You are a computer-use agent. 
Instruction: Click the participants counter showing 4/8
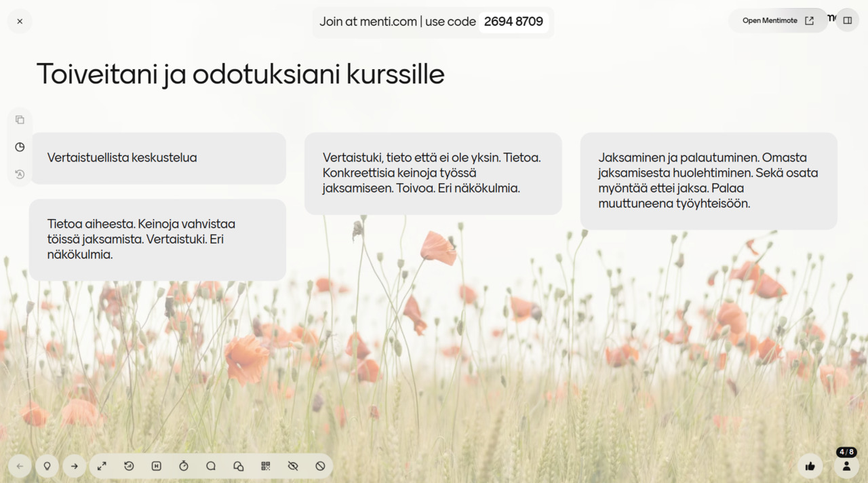pos(846,462)
